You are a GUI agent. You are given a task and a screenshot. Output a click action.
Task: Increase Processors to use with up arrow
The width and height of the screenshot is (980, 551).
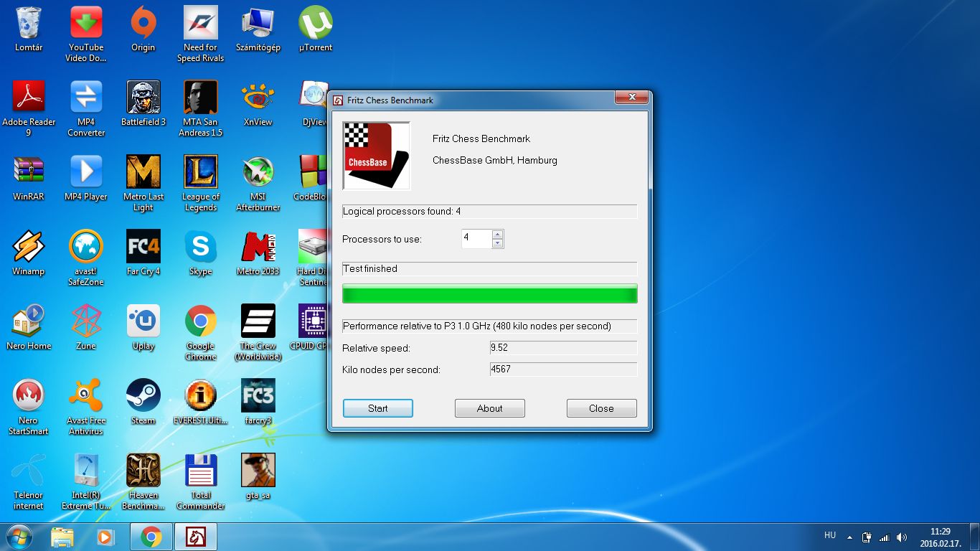[497, 234]
